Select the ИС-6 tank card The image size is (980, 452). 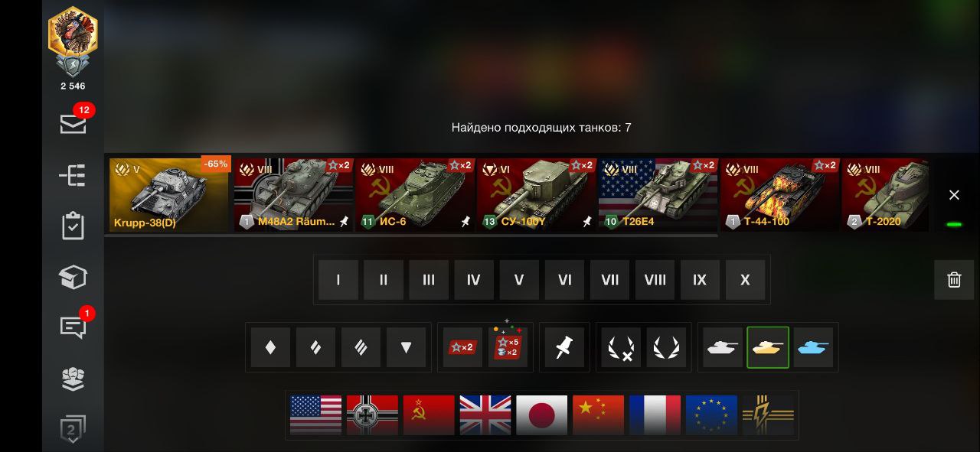point(414,194)
